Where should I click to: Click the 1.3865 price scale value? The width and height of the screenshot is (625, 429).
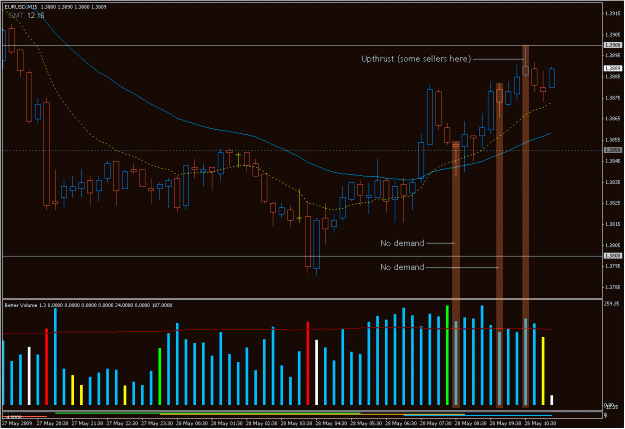click(x=612, y=119)
